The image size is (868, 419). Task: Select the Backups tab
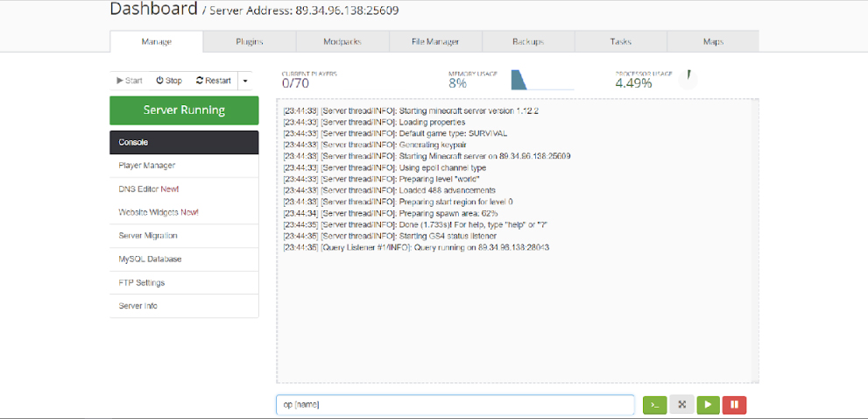(x=528, y=42)
